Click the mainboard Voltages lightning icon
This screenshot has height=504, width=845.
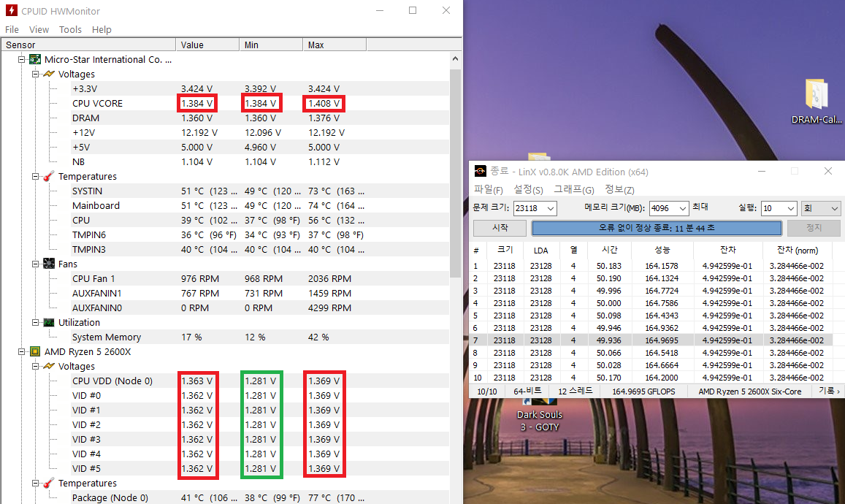49,74
